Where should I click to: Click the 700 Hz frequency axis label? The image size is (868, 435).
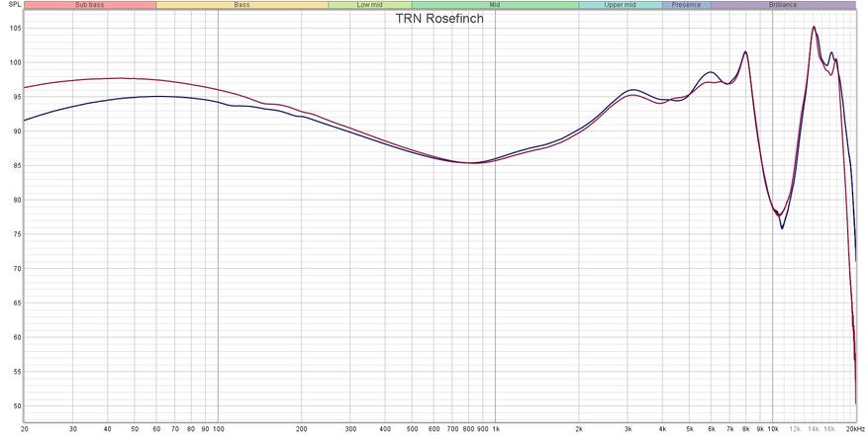click(452, 429)
